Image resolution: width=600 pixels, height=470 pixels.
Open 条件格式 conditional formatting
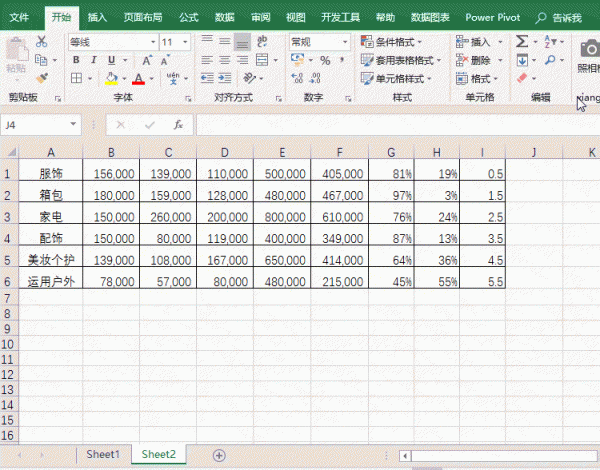(x=391, y=42)
